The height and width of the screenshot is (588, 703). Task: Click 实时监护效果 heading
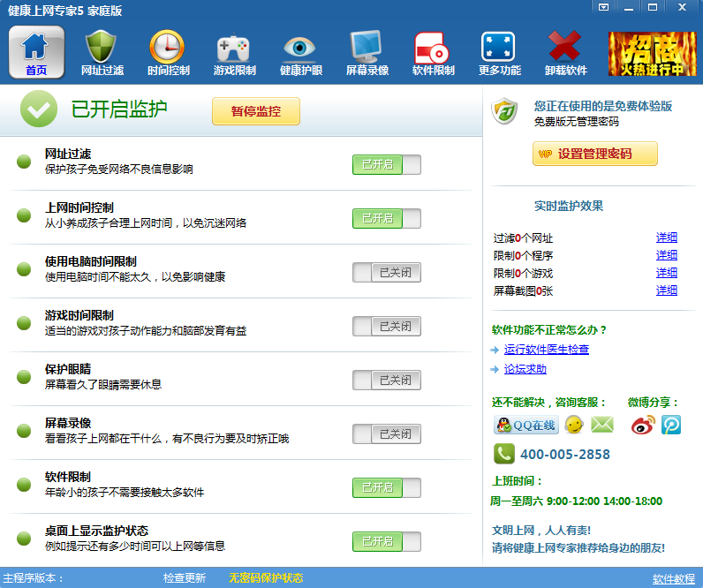[569, 207]
